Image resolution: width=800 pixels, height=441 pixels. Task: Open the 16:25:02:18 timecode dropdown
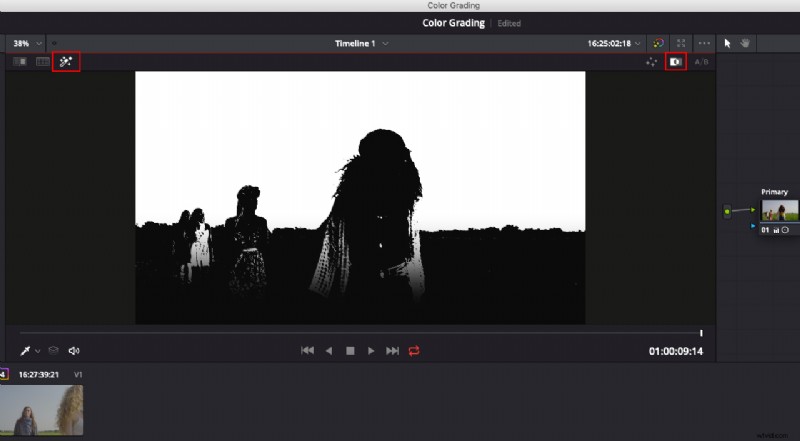coord(614,43)
